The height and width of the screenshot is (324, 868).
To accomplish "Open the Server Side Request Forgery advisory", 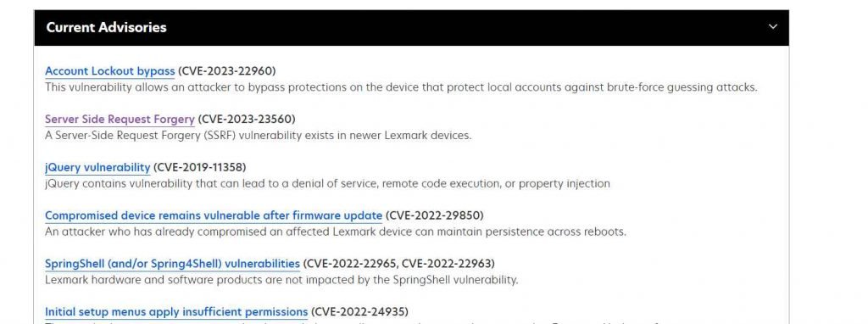I will tap(120, 119).
